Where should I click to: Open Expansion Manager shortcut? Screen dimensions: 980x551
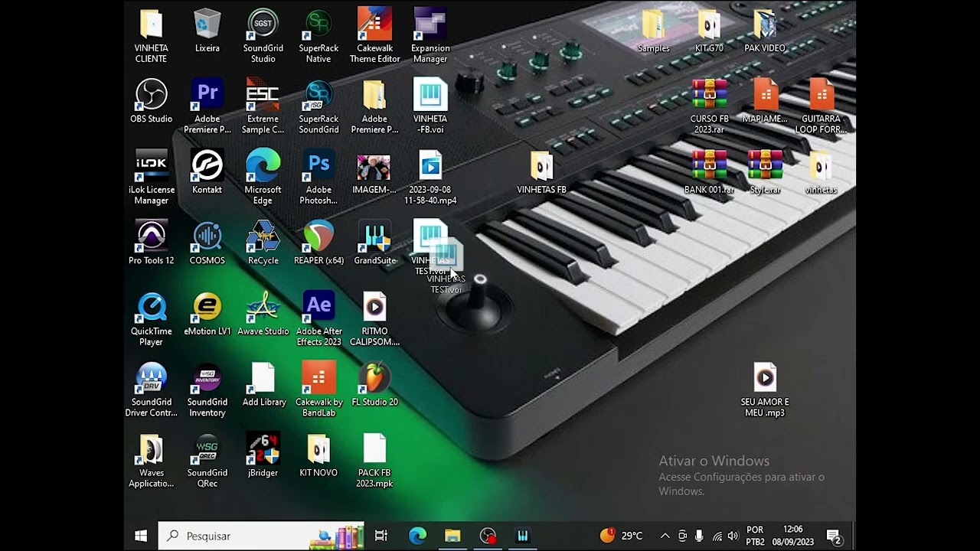click(x=430, y=35)
